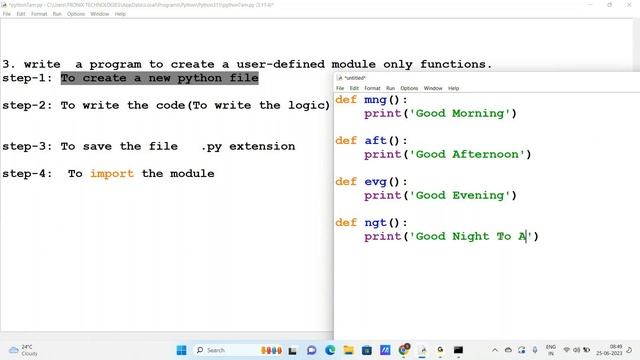Open File menu in the untitled window
Viewport: 640px width, 360px height.
tap(340, 88)
